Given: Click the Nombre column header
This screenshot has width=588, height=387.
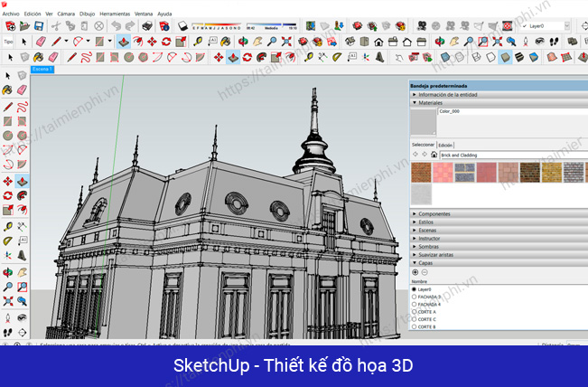Looking at the screenshot, I should coord(419,281).
